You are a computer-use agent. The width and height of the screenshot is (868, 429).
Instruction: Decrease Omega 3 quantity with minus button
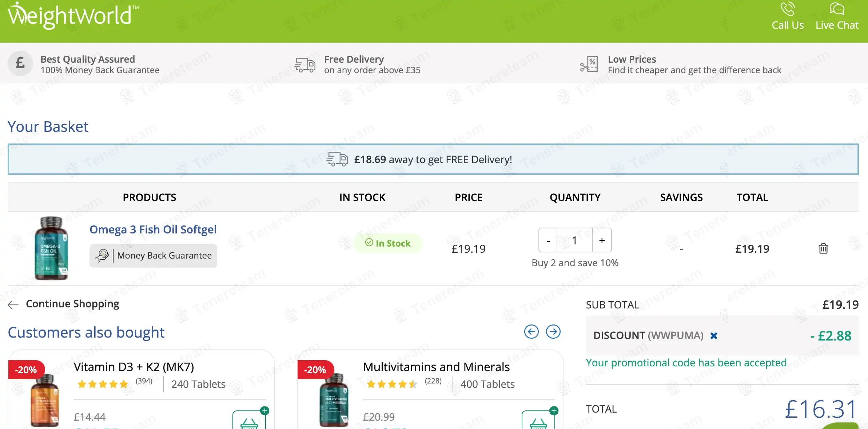click(548, 240)
